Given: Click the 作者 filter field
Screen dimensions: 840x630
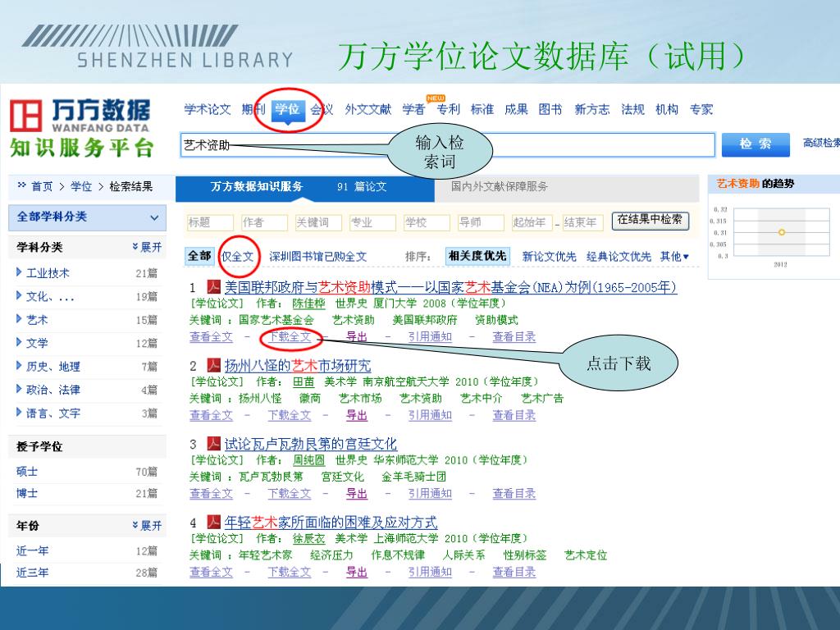Looking at the screenshot, I should tap(264, 222).
